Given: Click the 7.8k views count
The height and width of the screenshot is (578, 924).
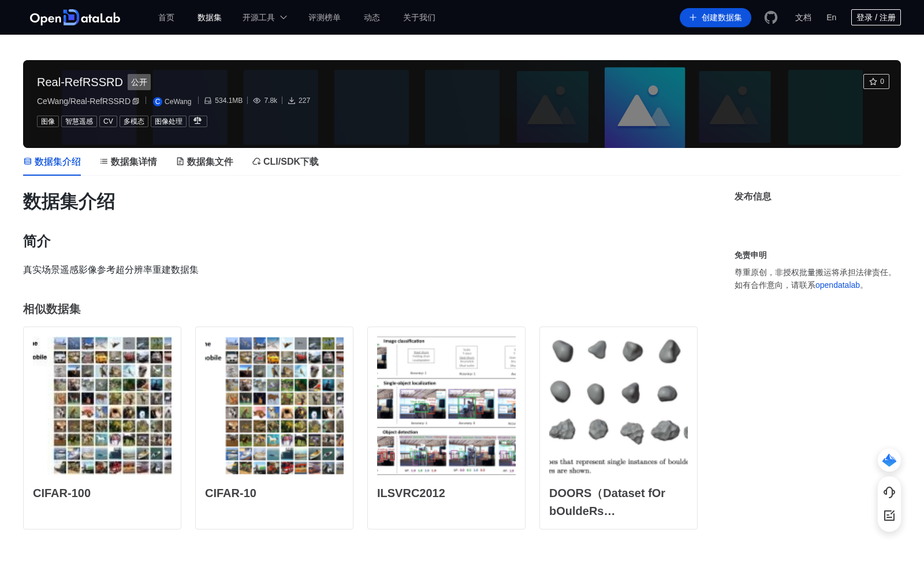Looking at the screenshot, I should (x=271, y=101).
